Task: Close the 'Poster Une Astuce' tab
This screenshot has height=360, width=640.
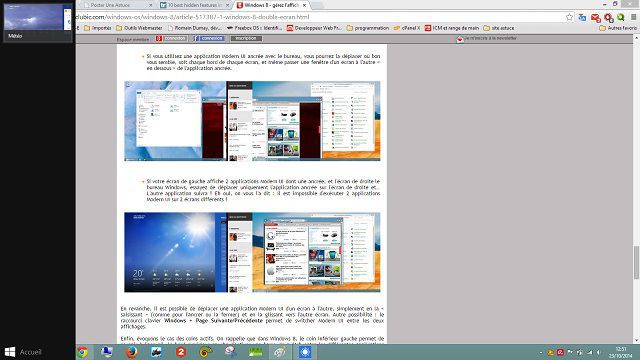Action: pyautogui.click(x=151, y=5)
